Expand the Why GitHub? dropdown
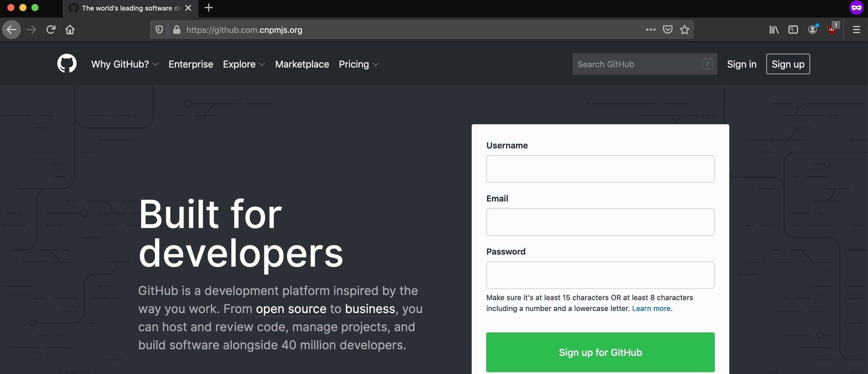868x374 pixels. (x=125, y=64)
